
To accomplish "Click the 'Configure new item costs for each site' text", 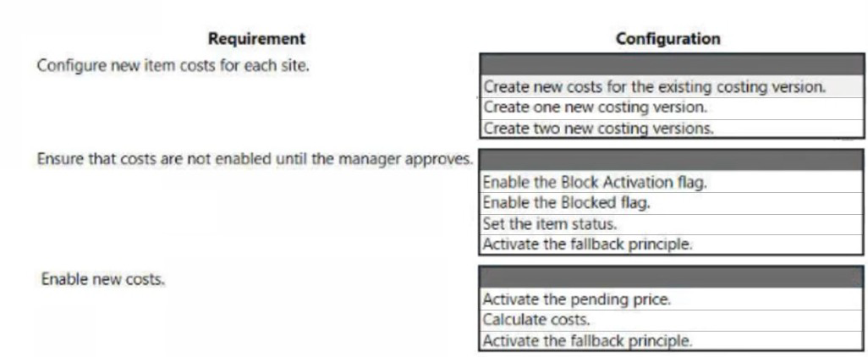I will [x=172, y=65].
